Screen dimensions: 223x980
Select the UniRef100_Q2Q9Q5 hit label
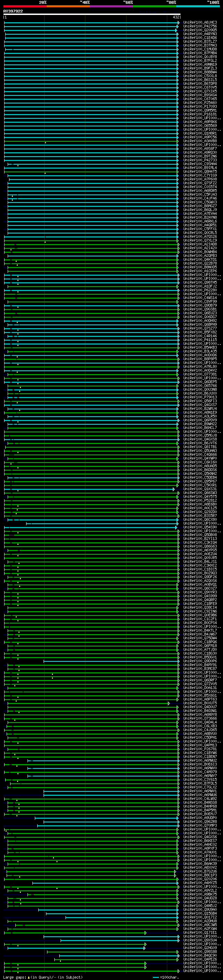point(200,30)
